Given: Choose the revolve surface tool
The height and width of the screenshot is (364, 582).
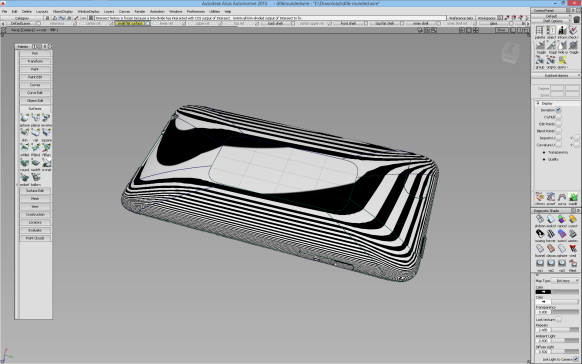Looking at the screenshot, I should 46,118.
